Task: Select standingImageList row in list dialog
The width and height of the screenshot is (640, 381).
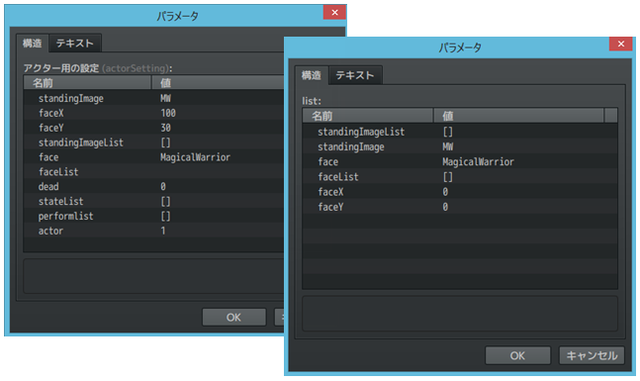Action: pyautogui.click(x=460, y=132)
